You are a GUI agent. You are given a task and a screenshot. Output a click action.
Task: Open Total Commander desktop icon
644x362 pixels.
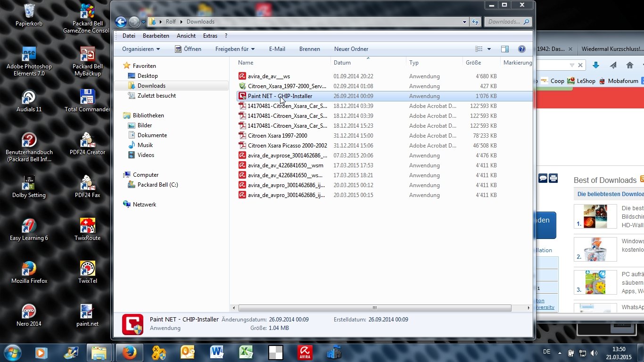pos(87,101)
